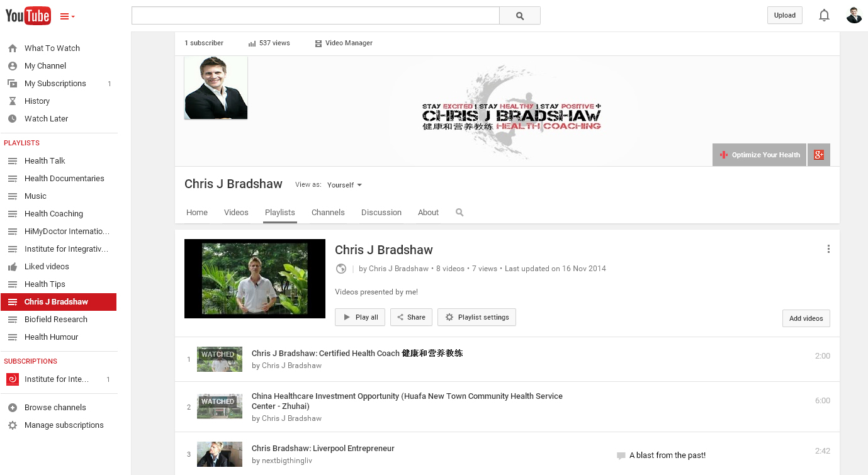This screenshot has height=475, width=868.
Task: Click the Google+ banner icon
Action: tap(819, 155)
